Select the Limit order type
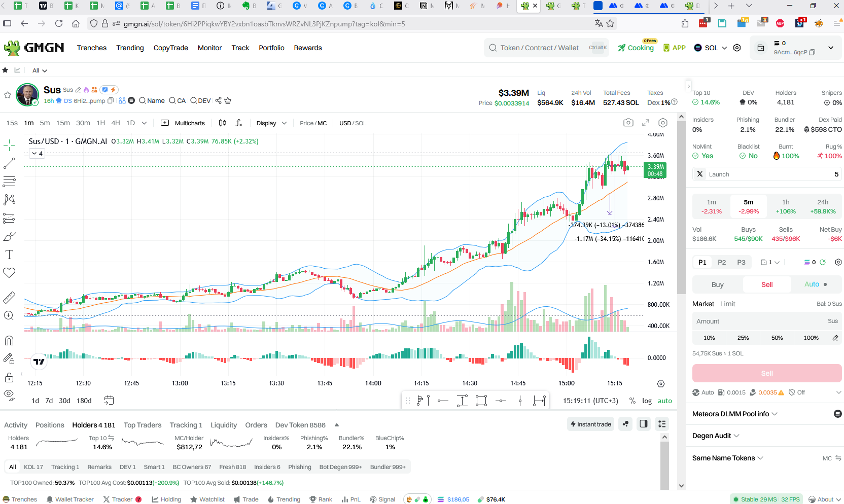Image resolution: width=844 pixels, height=504 pixels. point(727,304)
